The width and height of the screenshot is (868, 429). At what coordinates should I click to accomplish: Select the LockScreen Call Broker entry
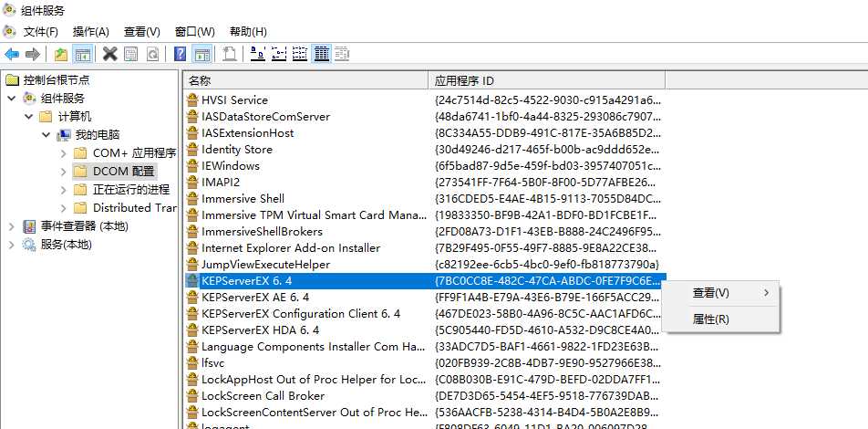pyautogui.click(x=263, y=396)
